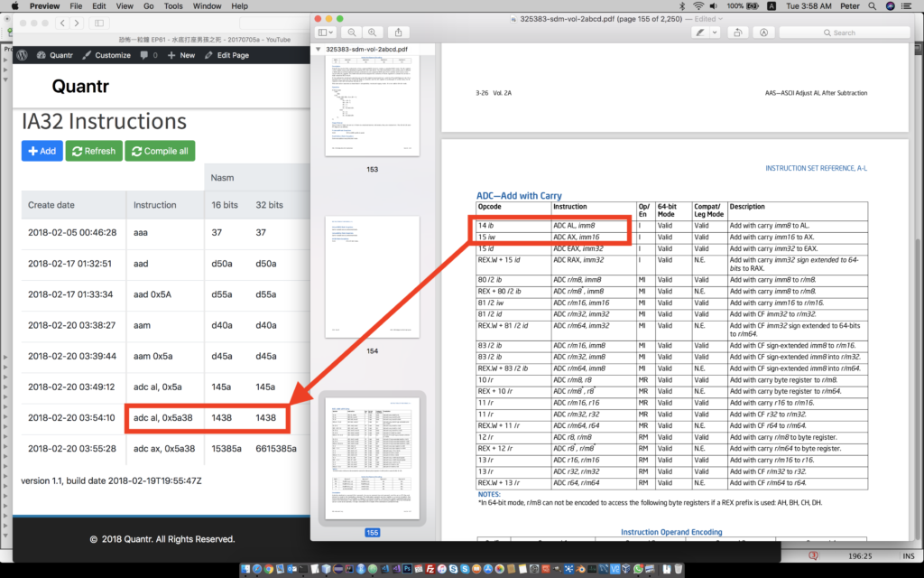Click the Search field in Preview
The width and height of the screenshot is (924, 578).
tap(845, 33)
